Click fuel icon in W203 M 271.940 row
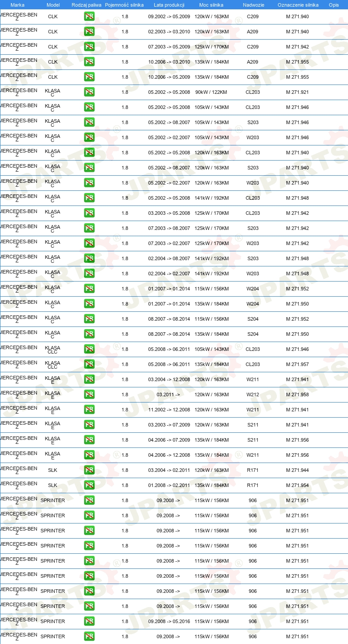Screen dimensions: 348x644 click(89, 183)
